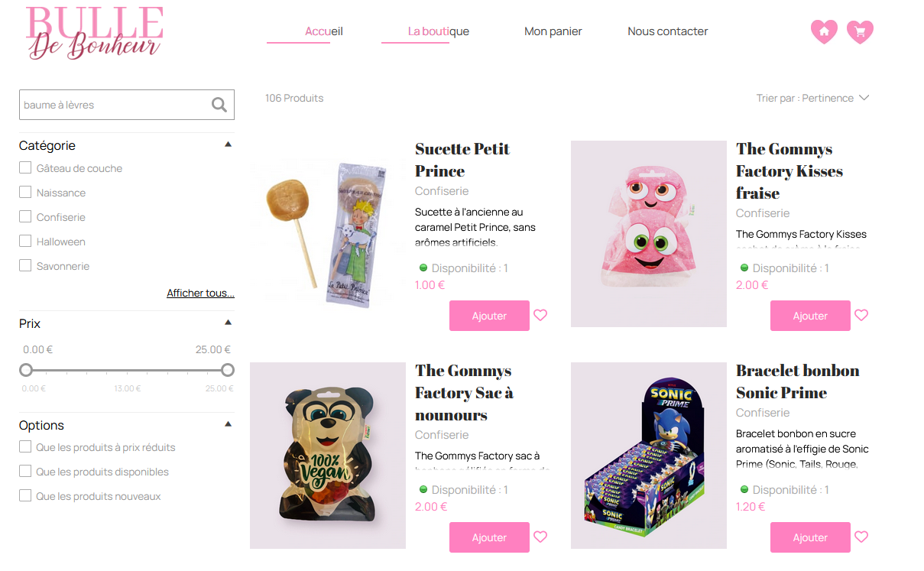Open the heart-shaped shopping cart icon
Image resolution: width=924 pixels, height=571 pixels.
861,31
